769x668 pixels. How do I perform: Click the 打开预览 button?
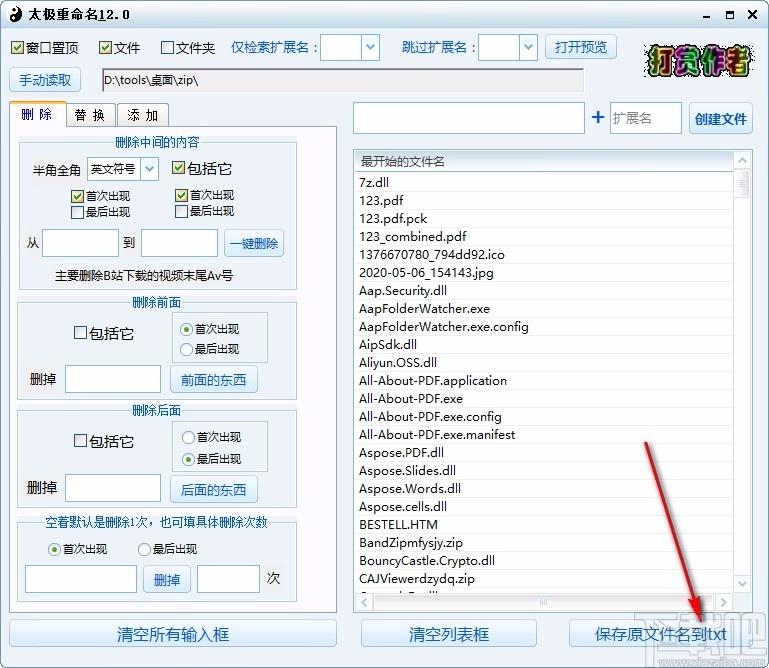[x=581, y=47]
